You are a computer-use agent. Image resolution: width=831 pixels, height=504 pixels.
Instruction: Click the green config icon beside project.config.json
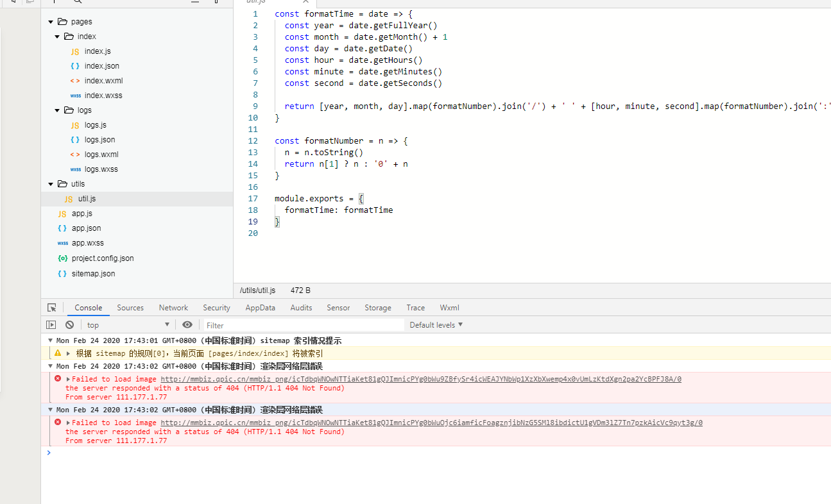click(x=62, y=258)
